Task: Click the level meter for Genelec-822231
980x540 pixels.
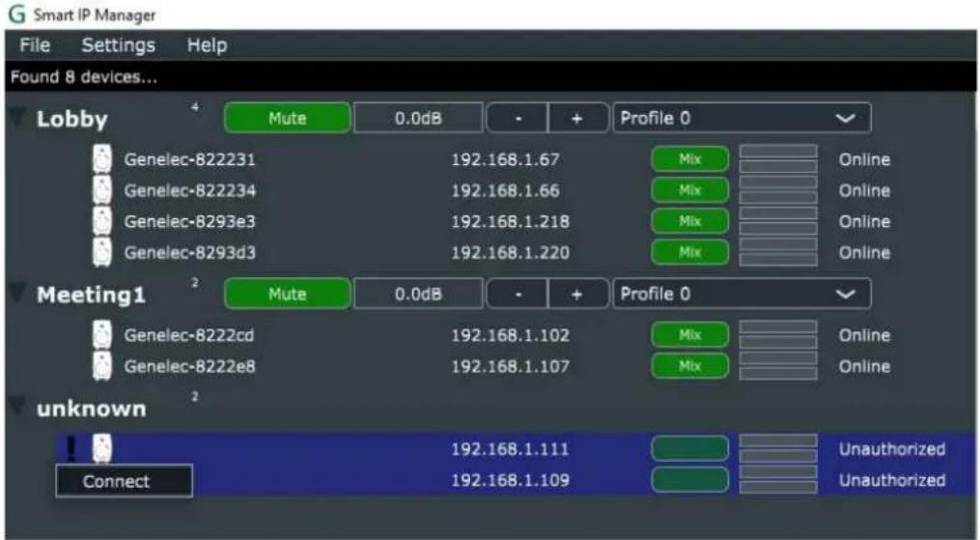Action: tap(778, 158)
